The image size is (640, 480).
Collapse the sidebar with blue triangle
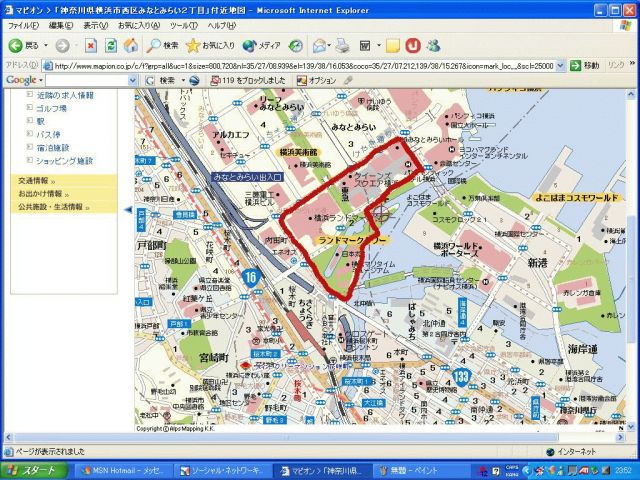coord(129,209)
